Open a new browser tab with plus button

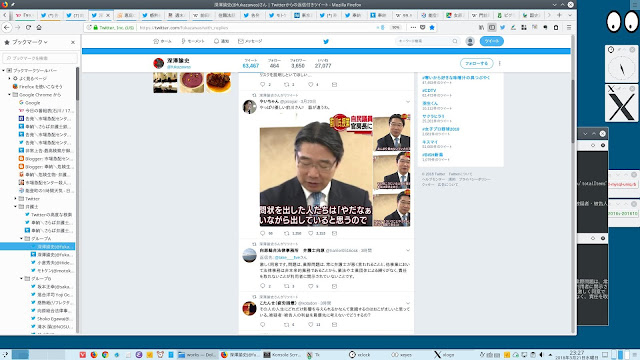click(559, 15)
